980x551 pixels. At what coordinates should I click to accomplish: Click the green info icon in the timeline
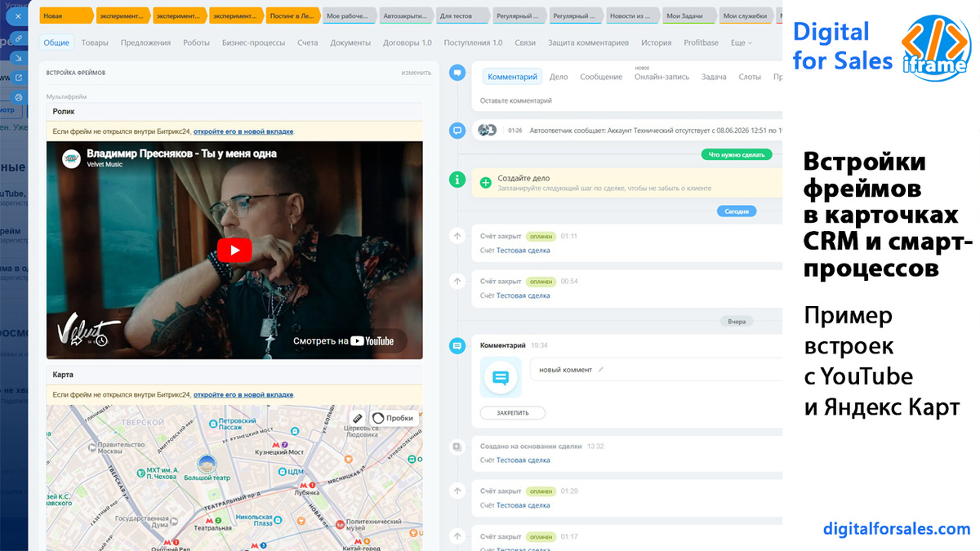tap(458, 179)
